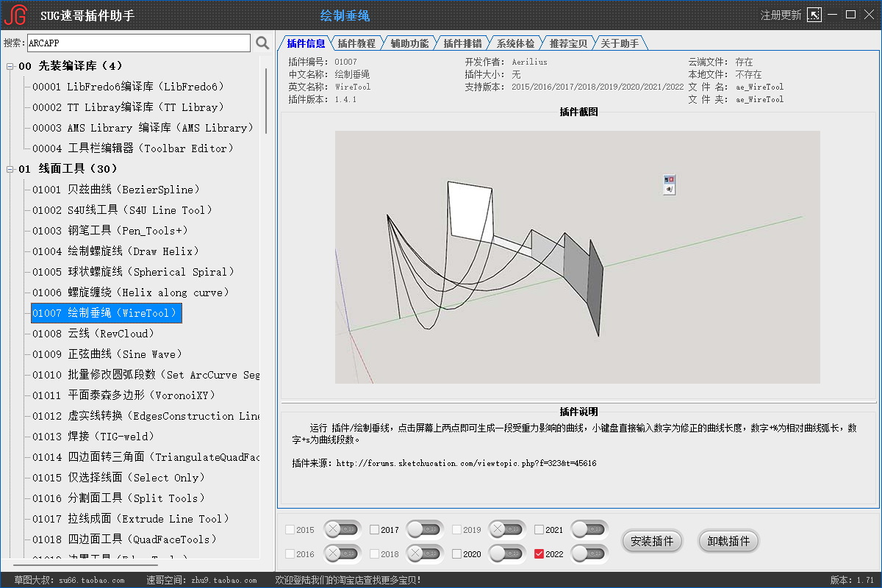Select 01004 绘制螺旋线 Draw Helix

116,251
